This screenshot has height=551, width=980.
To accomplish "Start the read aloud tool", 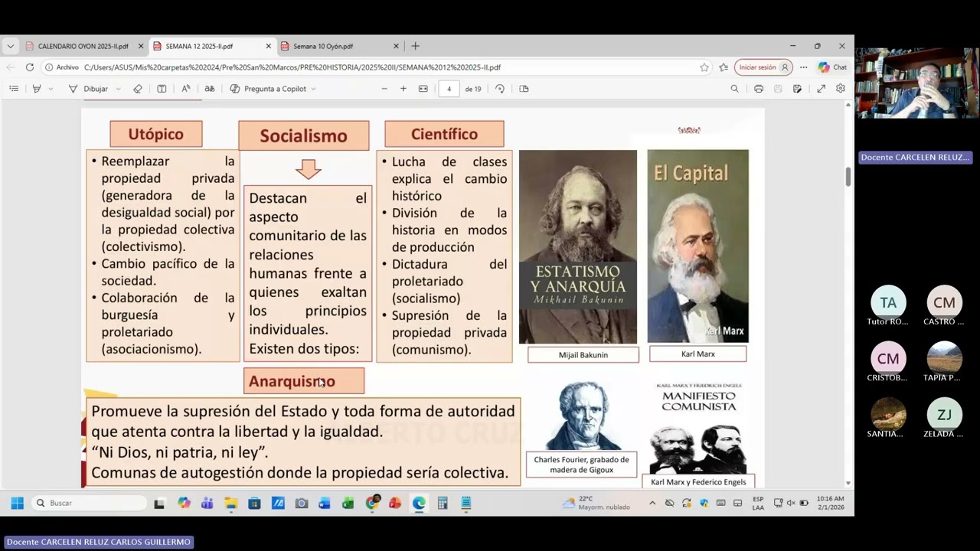I will pos(185,89).
